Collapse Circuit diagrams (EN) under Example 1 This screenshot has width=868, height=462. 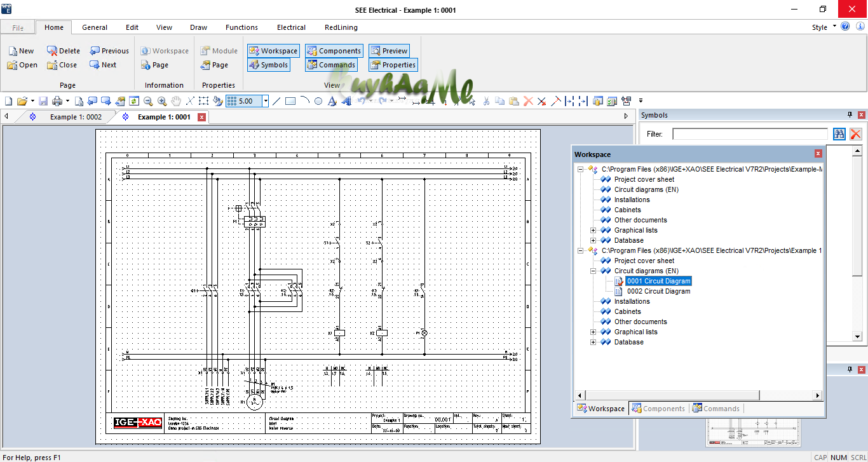[593, 271]
